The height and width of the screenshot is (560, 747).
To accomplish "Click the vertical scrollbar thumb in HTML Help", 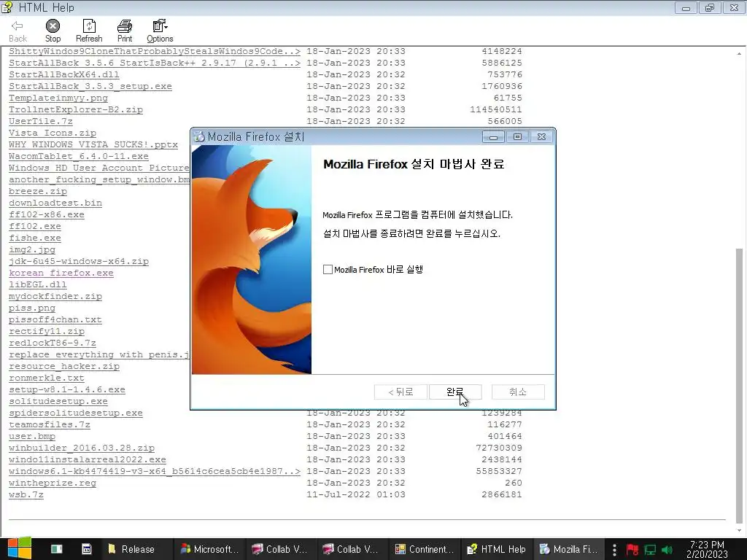I will pyautogui.click(x=740, y=385).
